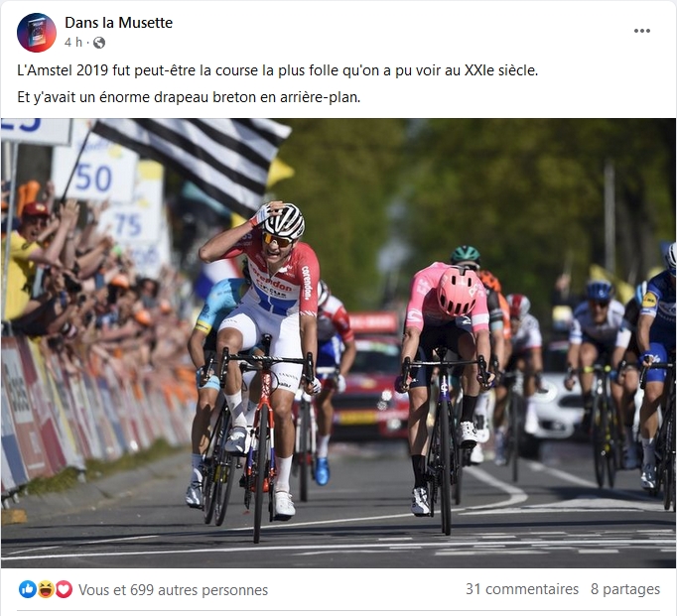Show who reacted: Vous et 699 autres personnes
The width and height of the screenshot is (677, 616).
173,589
